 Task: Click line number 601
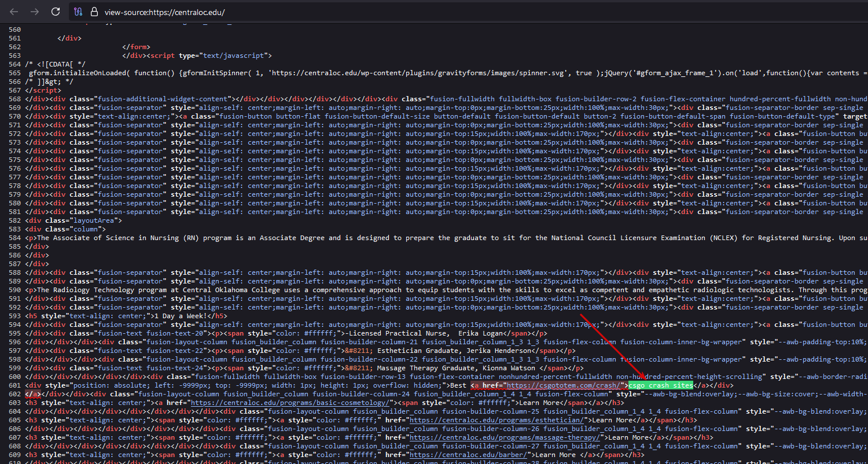pos(15,385)
